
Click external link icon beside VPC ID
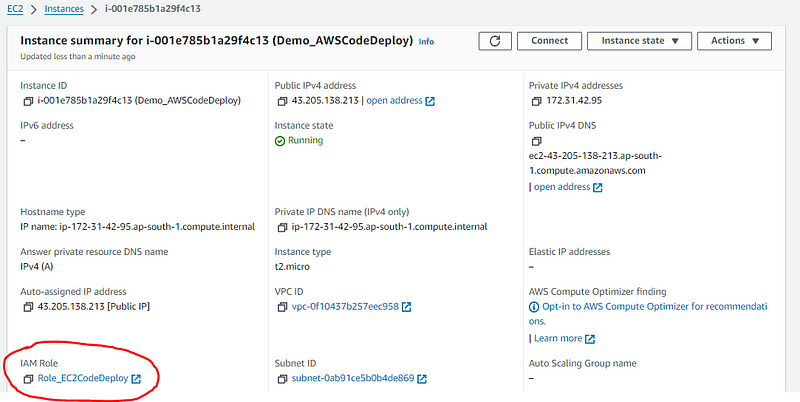tap(407, 307)
